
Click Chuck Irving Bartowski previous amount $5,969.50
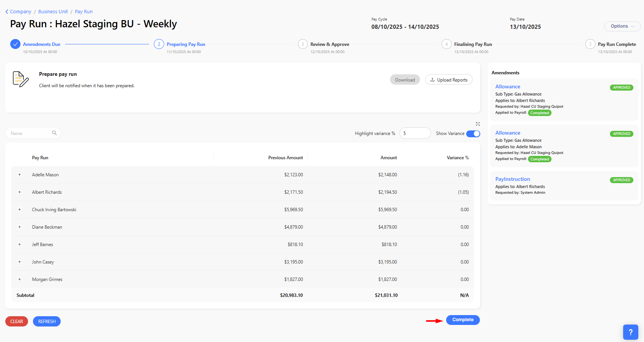tap(293, 210)
